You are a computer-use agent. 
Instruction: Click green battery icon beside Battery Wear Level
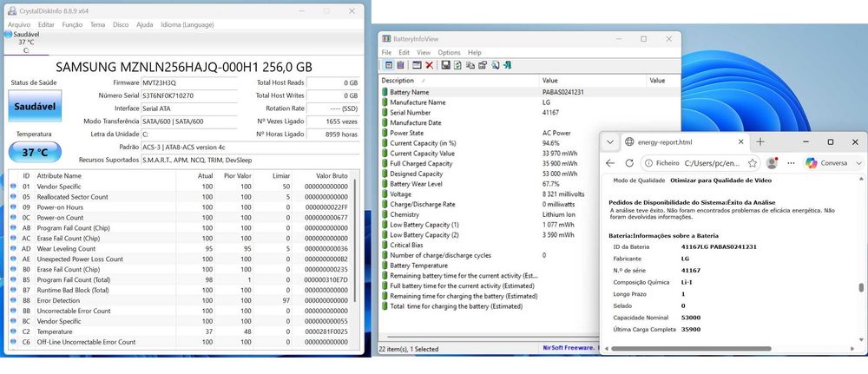point(385,184)
